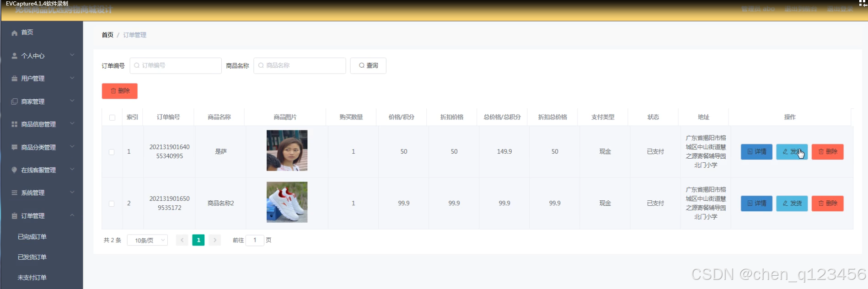The image size is (868, 289).
Task: Expand the 个人中心 menu chevron
Action: 72,55
